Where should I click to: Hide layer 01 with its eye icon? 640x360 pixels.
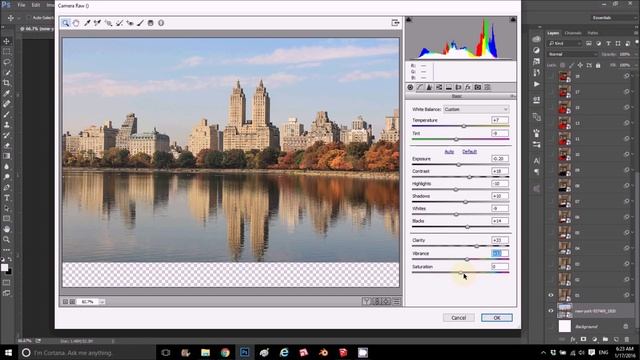551,295
